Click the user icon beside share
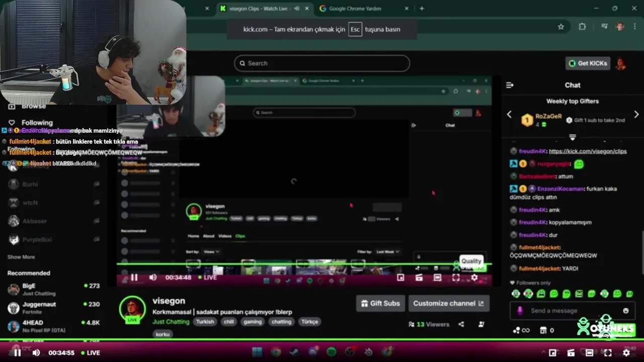This screenshot has height=362, width=644. [x=481, y=324]
